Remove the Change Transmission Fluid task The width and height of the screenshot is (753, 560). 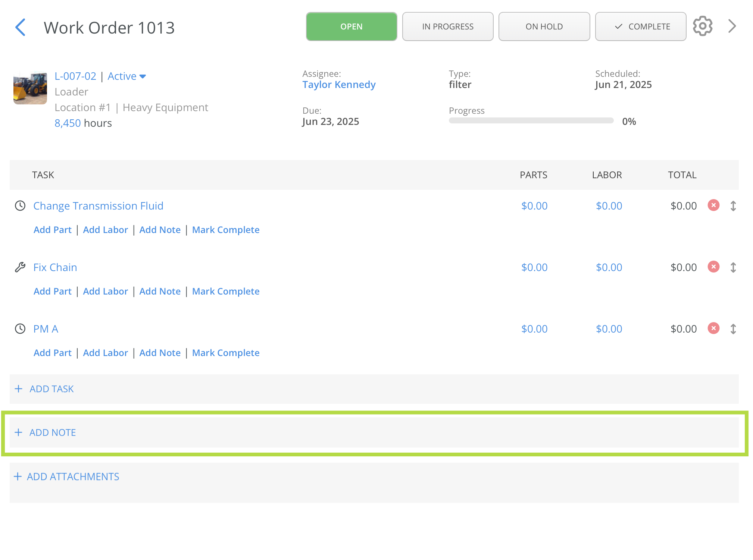tap(713, 205)
